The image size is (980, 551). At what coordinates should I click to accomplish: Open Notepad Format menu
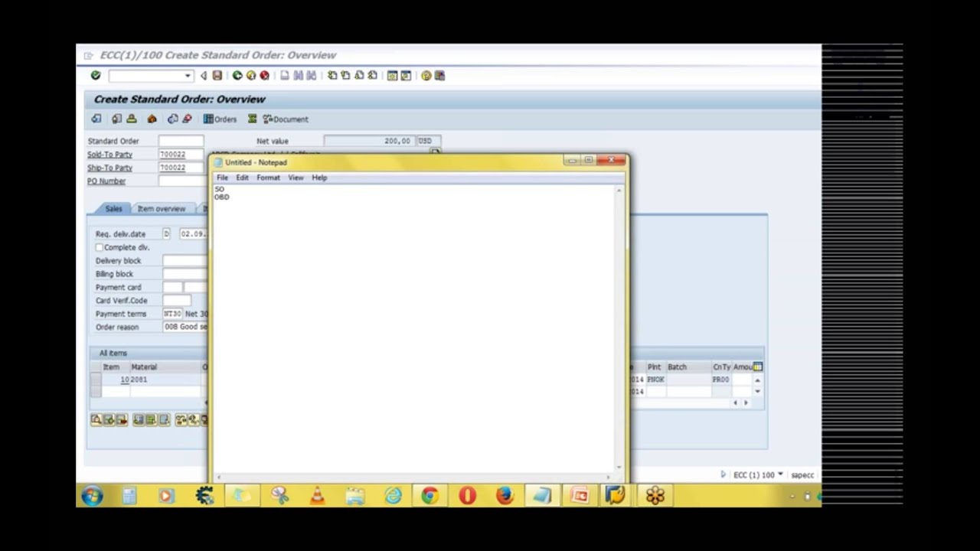pos(268,178)
